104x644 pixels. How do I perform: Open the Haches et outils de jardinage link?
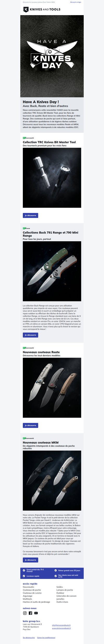(x=36, y=602)
